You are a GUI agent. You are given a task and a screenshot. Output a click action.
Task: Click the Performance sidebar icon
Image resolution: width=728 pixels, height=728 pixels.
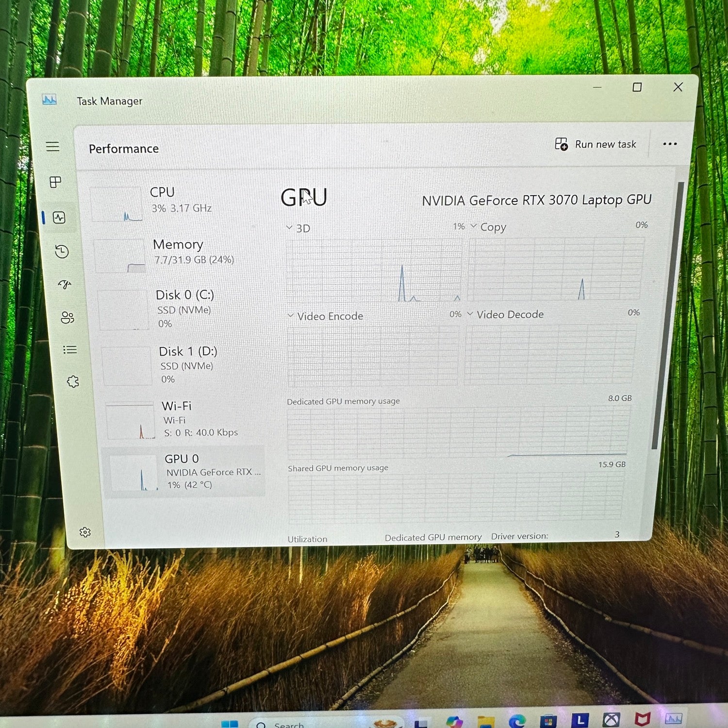tap(59, 217)
